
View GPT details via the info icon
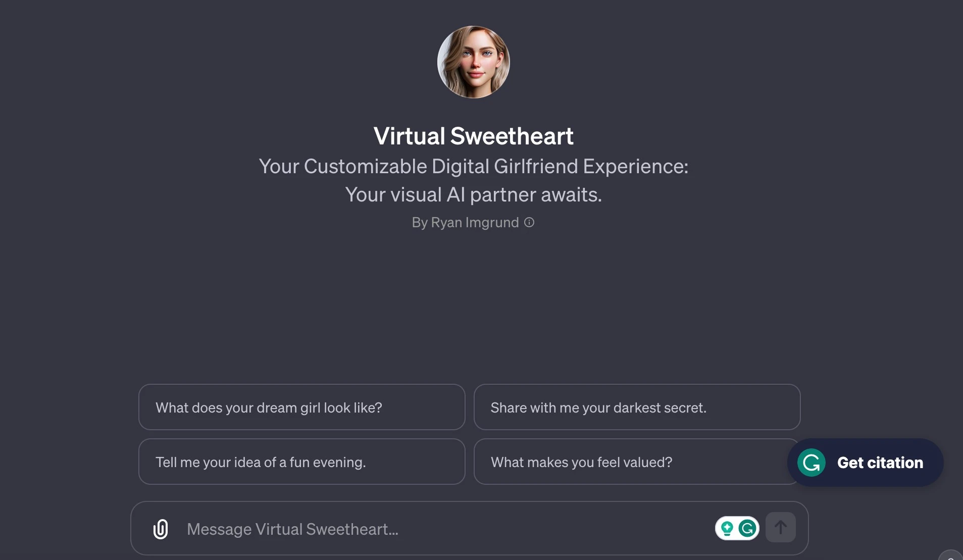[529, 223]
